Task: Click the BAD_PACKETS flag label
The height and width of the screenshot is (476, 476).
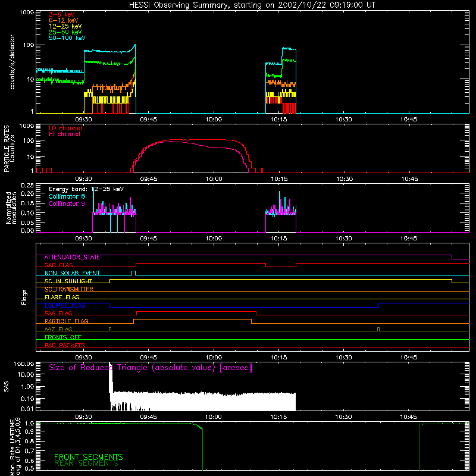Action: click(x=65, y=345)
